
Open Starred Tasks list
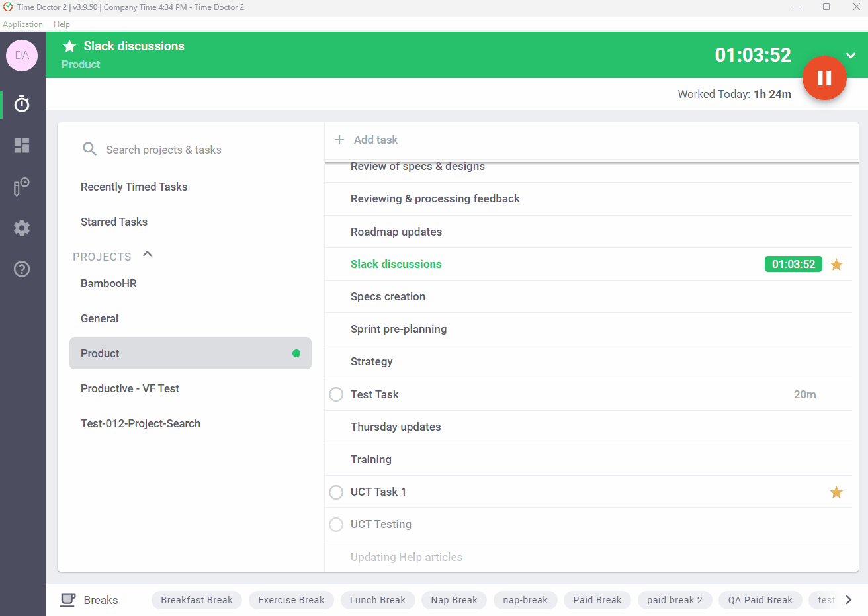[114, 222]
